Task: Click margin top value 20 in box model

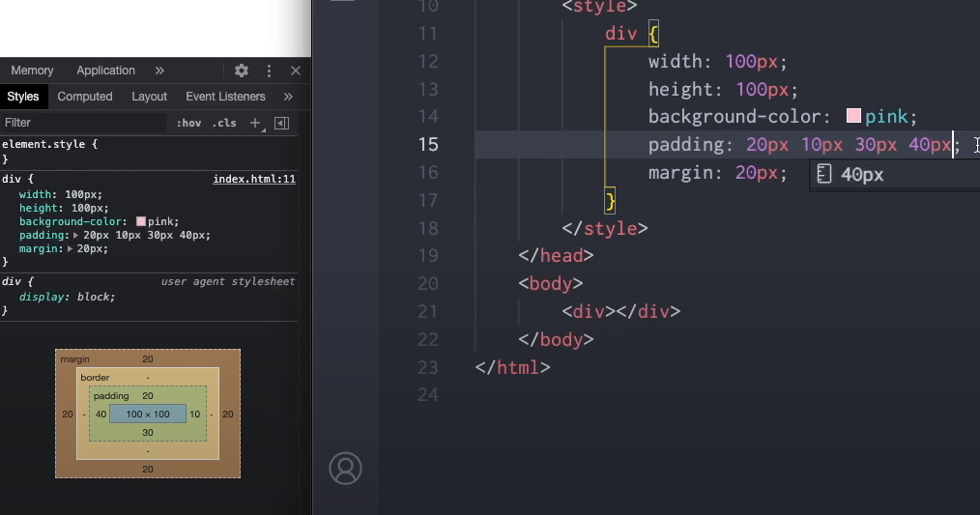Action: pyautogui.click(x=148, y=358)
